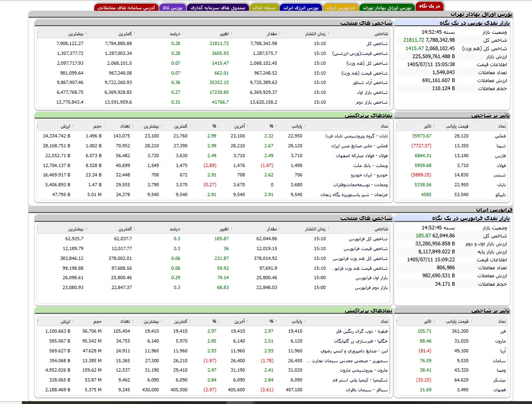Open the سباقر - سیمان باقران symbol
Image resolution: width=532 pixels, height=404 pixels.
(x=367, y=390)
